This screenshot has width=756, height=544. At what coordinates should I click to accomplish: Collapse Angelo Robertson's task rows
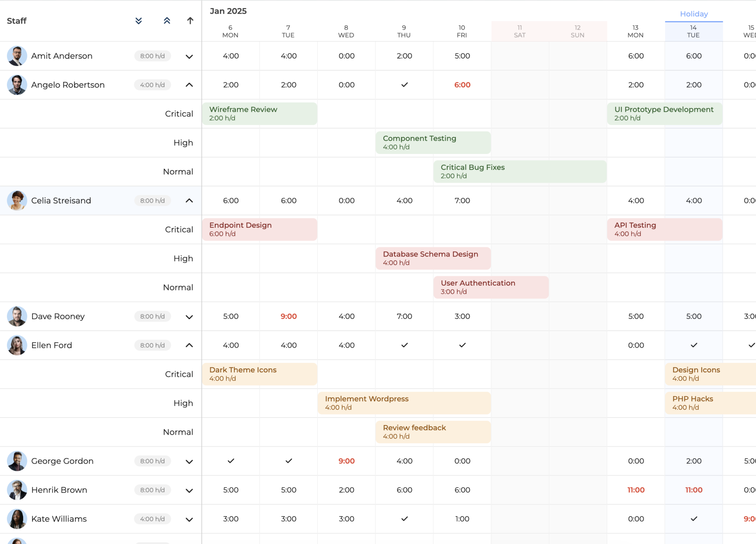189,85
